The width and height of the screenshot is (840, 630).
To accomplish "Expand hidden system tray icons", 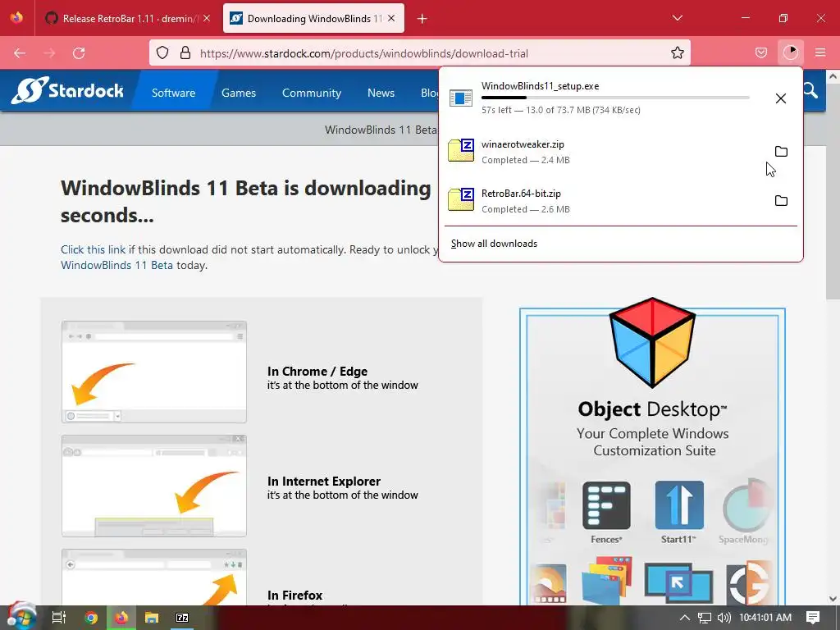I will [685, 618].
